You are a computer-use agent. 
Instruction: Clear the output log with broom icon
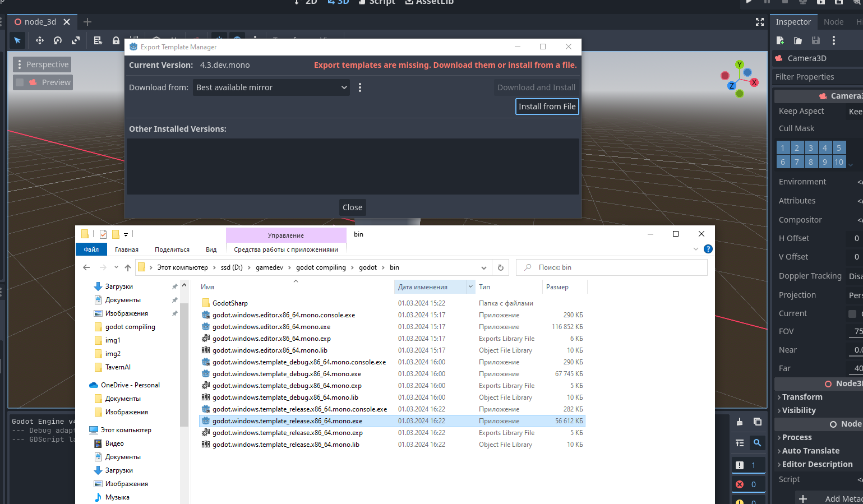[740, 422]
